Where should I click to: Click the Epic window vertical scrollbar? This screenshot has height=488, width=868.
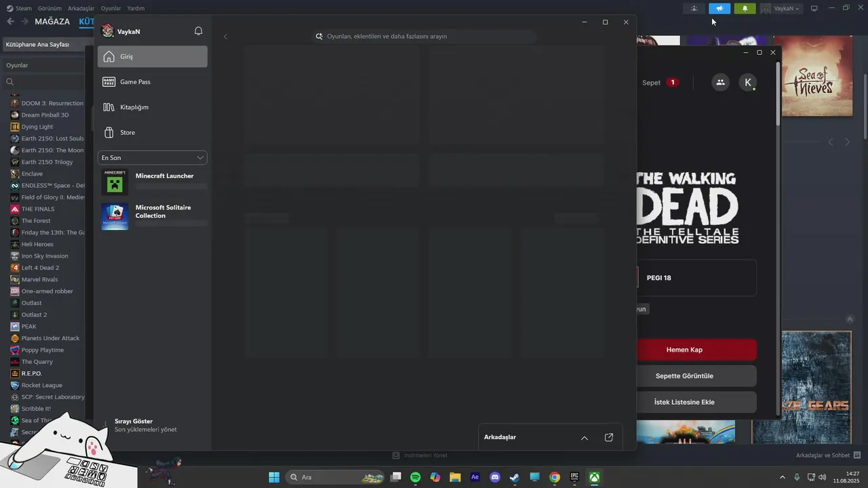[x=778, y=95]
